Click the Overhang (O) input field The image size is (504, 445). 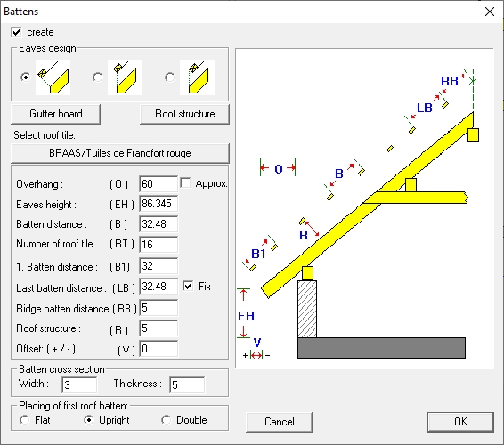(159, 184)
